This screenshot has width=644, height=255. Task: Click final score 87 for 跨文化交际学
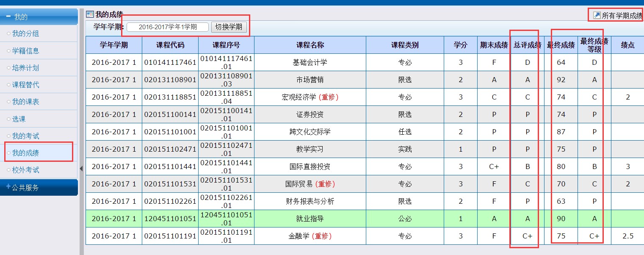point(561,132)
